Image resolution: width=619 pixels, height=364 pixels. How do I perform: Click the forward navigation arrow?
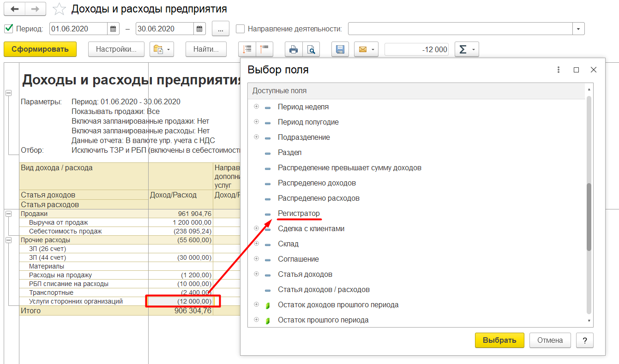(35, 9)
